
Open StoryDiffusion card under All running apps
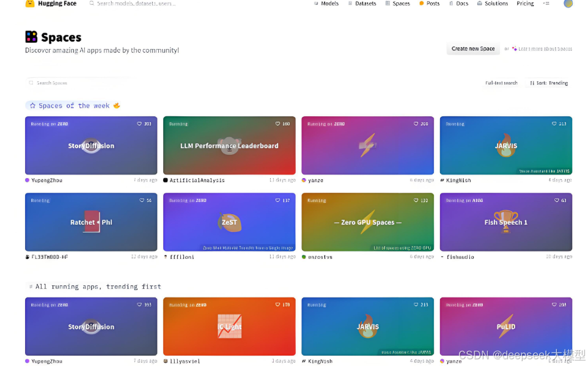point(91,326)
